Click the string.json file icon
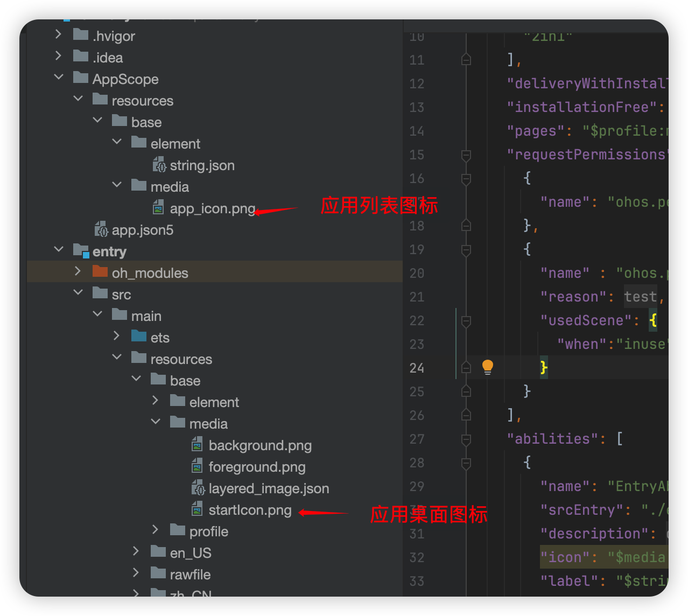The image size is (688, 616). point(159,165)
